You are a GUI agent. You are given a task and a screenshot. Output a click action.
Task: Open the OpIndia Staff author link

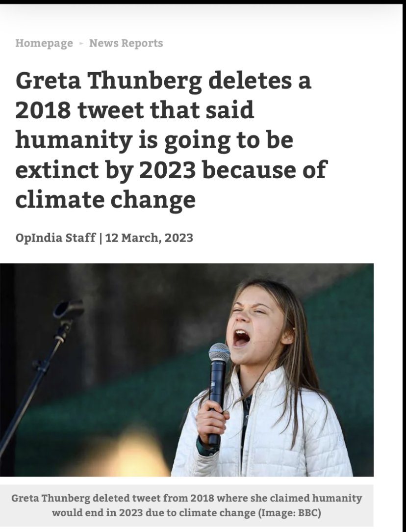coord(55,238)
